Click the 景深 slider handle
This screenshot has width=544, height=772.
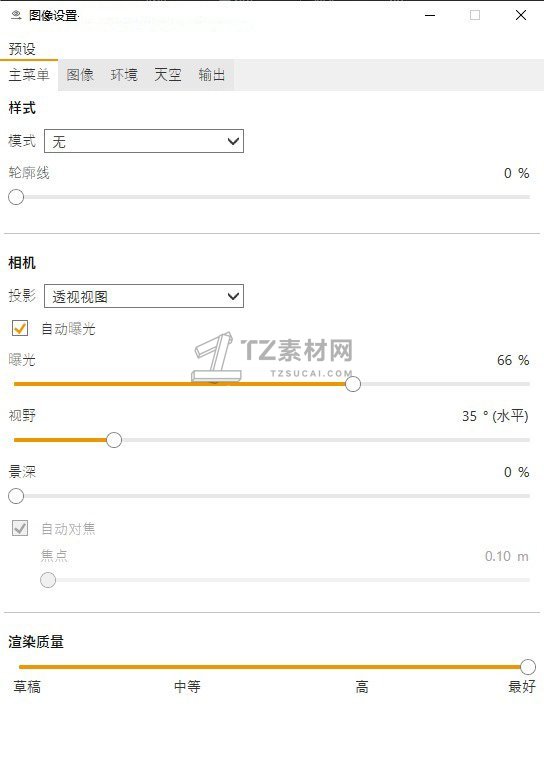(16, 496)
